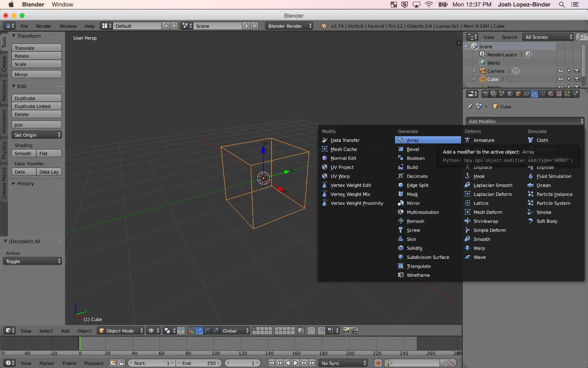Hide the Camera with its eye toggle
588x368 pixels.
coord(561,71)
